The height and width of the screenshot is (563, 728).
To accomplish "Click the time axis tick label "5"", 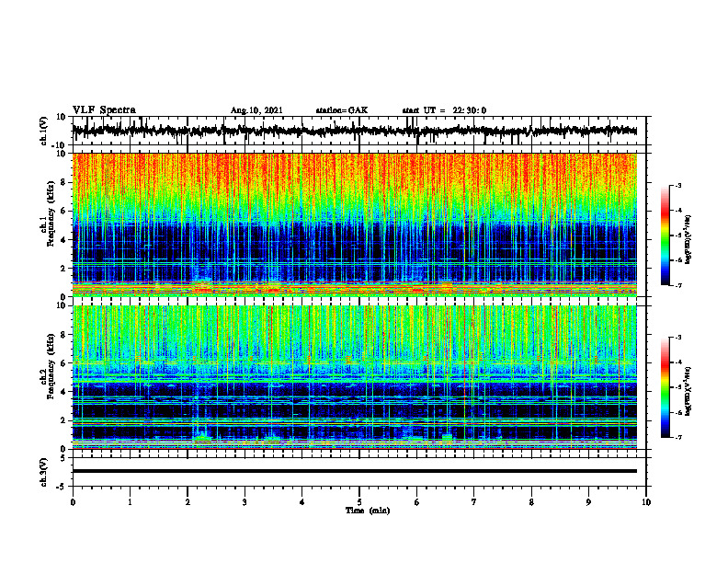I will pos(359,502).
